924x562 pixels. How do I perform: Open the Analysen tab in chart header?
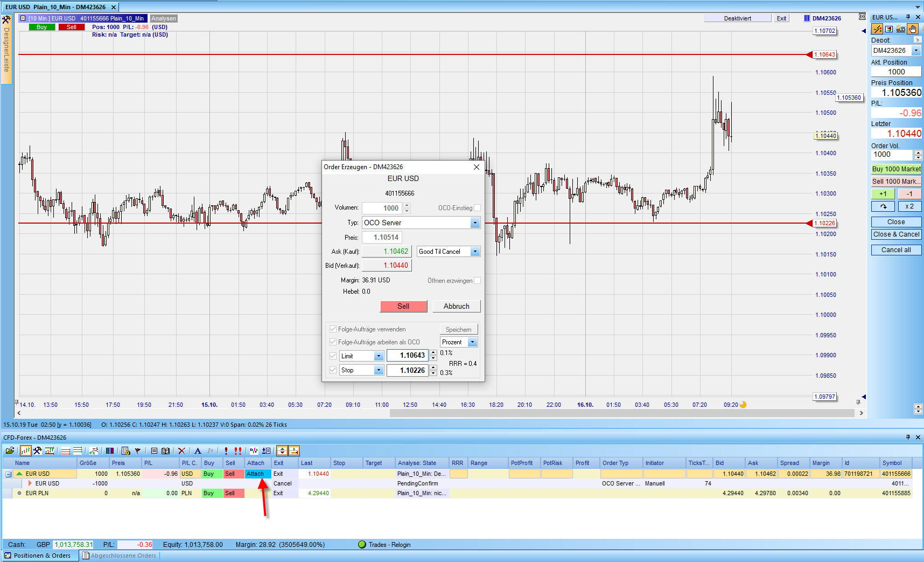click(x=164, y=18)
